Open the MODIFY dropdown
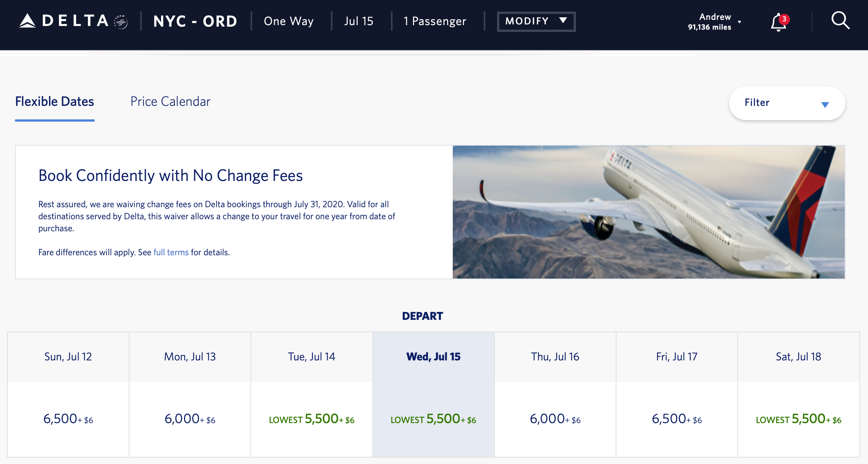This screenshot has height=464, width=868. [x=536, y=21]
